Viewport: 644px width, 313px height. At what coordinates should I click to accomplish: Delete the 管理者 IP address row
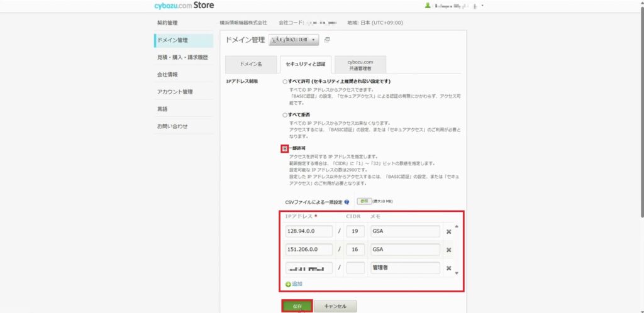(448, 268)
